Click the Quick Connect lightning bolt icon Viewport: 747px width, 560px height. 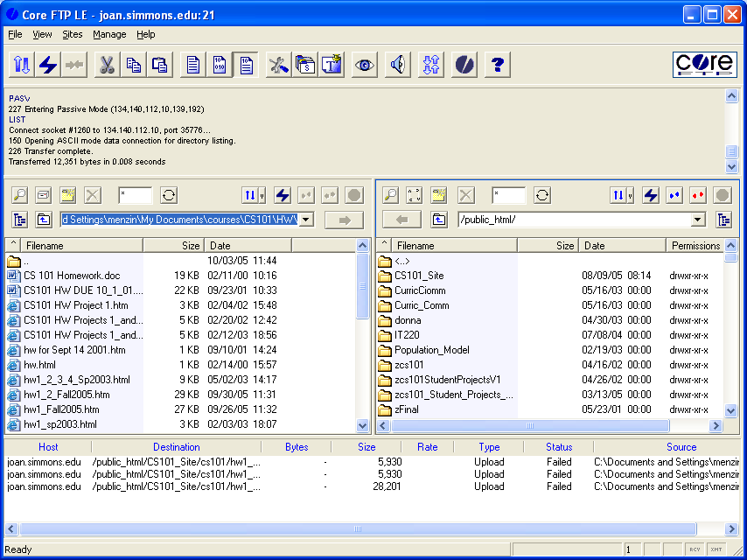(48, 66)
